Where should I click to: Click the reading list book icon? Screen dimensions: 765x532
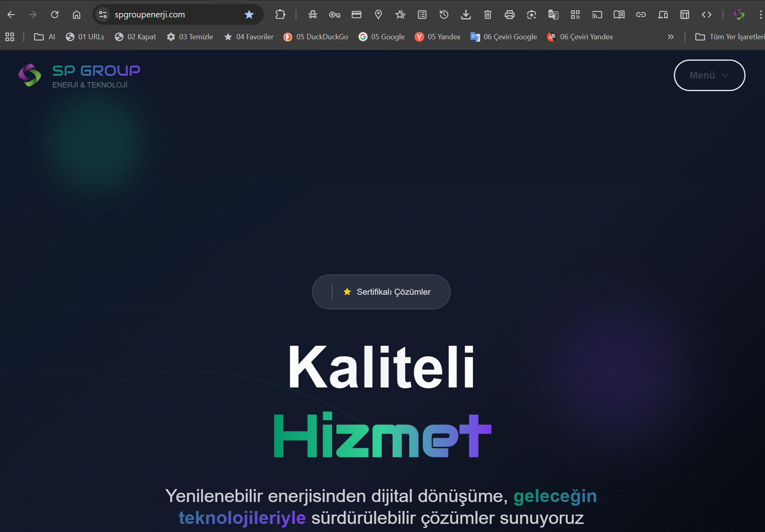(x=619, y=14)
